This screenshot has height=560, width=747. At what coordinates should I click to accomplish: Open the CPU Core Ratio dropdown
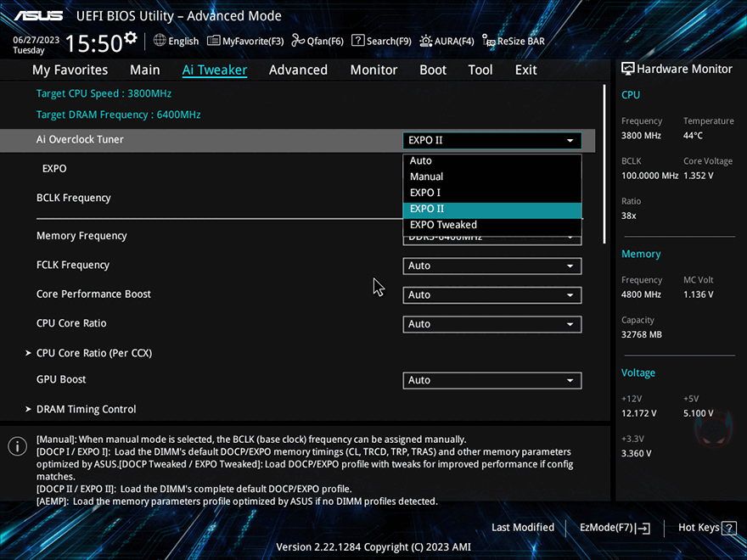tap(492, 324)
